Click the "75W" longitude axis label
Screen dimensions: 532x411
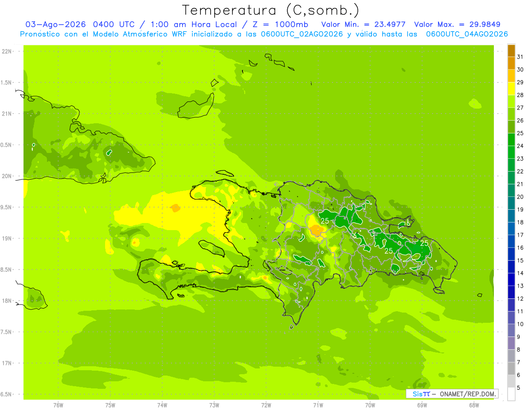tap(110, 405)
